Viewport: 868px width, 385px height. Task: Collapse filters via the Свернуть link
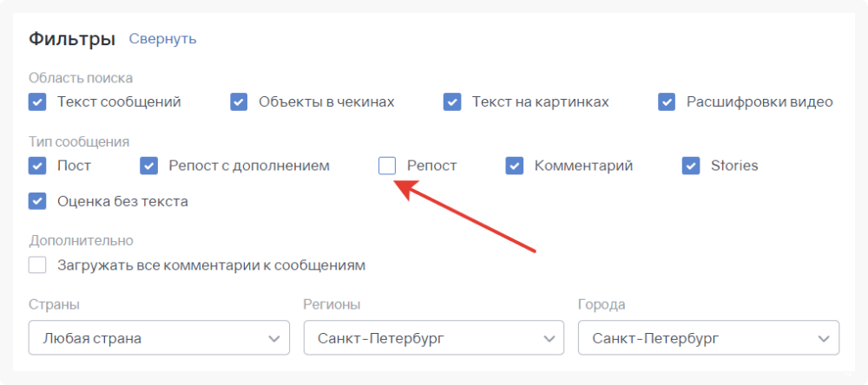[162, 39]
